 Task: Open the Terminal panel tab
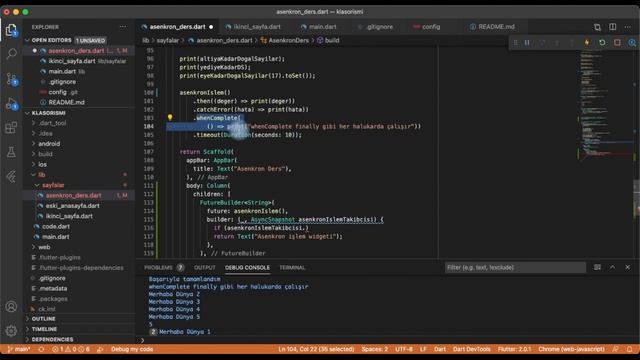click(x=292, y=268)
